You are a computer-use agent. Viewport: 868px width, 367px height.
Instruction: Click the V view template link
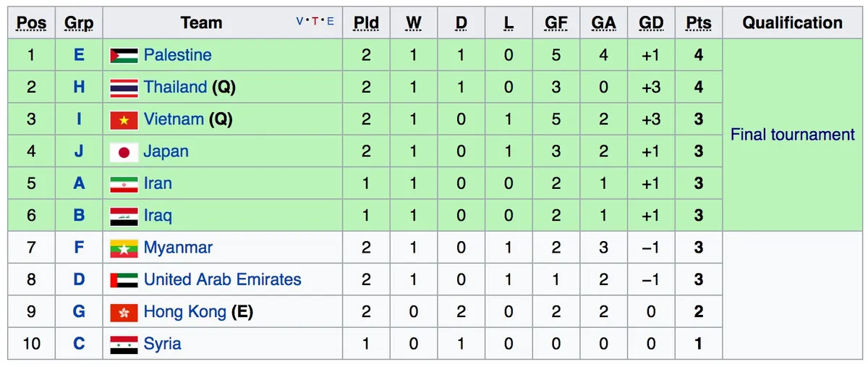[300, 22]
